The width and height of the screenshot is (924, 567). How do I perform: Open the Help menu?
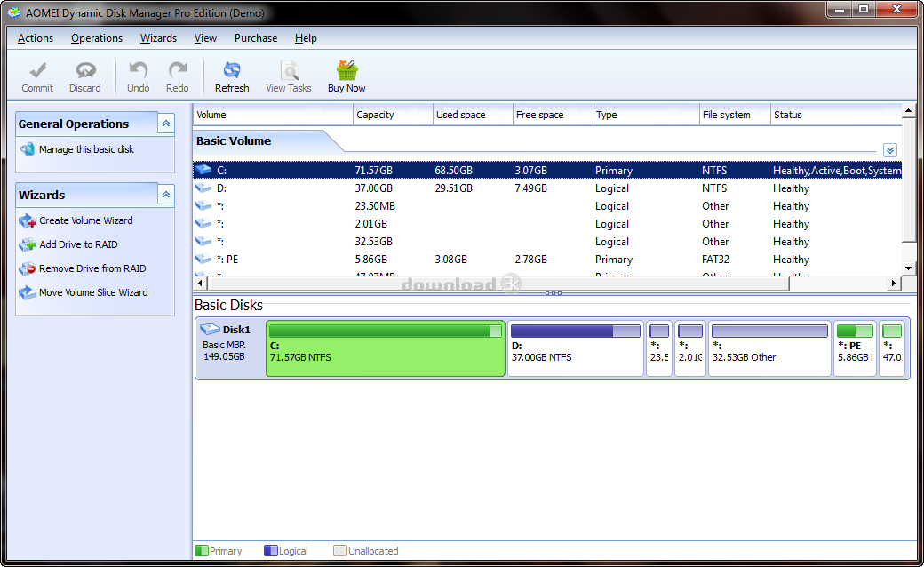[306, 38]
